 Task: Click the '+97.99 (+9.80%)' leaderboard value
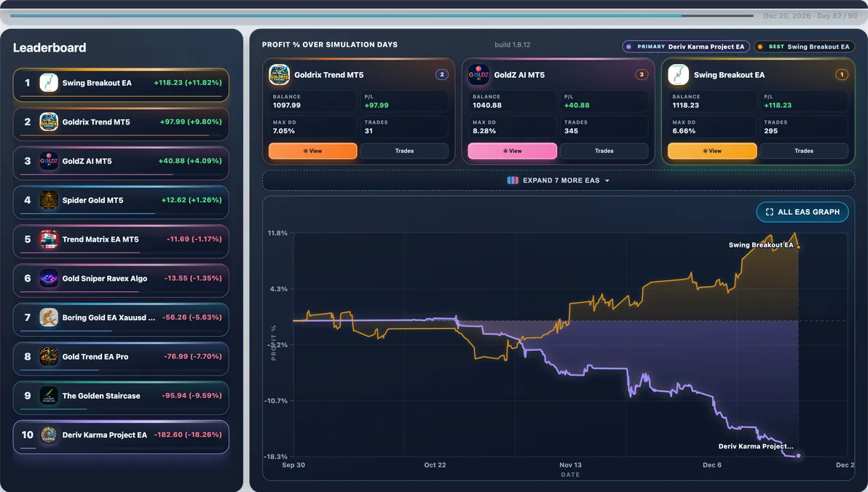(191, 122)
